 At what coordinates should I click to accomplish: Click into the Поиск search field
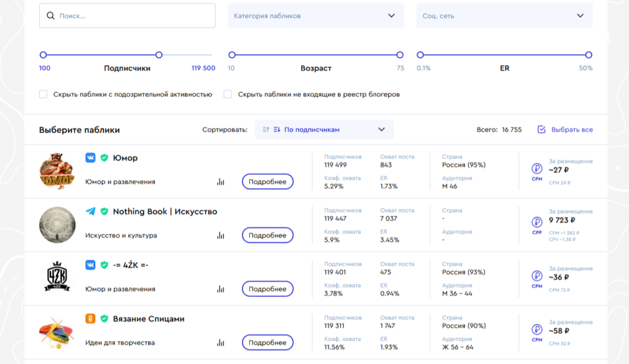click(127, 16)
